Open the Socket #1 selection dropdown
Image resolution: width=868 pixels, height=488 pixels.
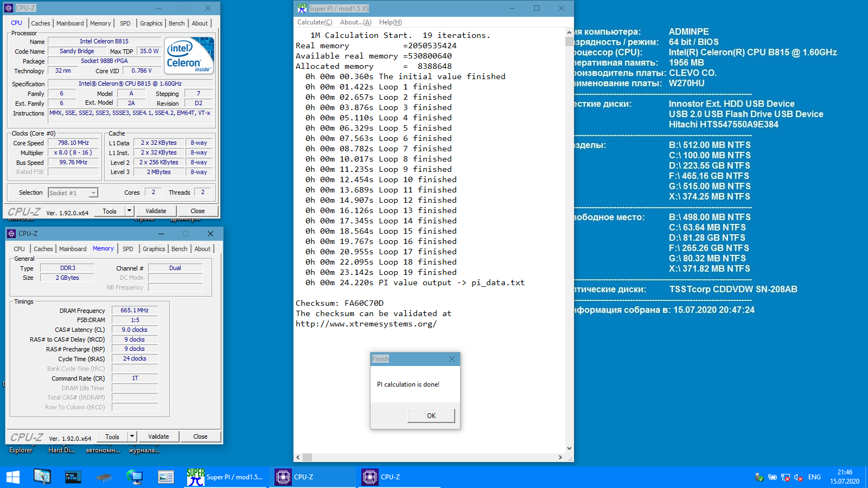point(73,192)
